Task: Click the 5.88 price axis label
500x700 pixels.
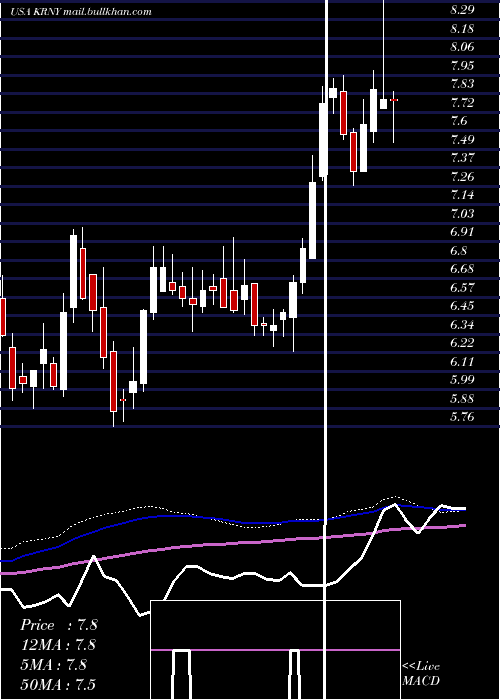Action: (462, 399)
